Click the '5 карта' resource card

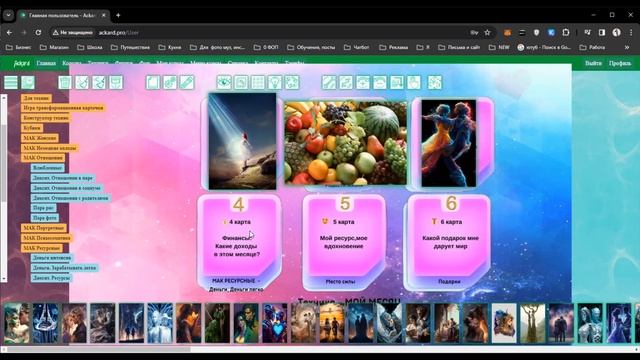344,242
